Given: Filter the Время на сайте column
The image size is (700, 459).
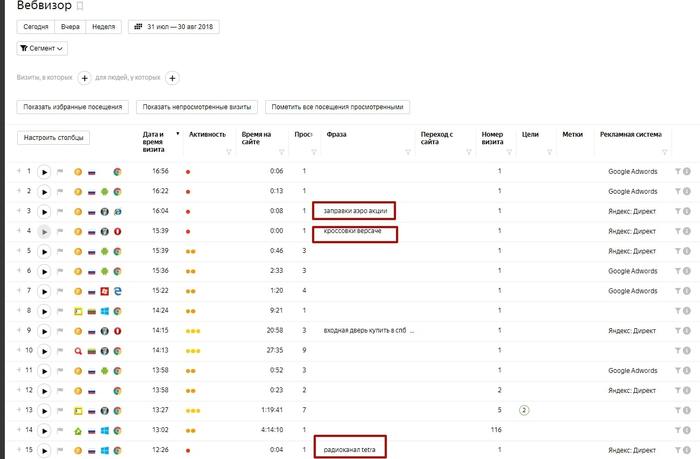Looking at the screenshot, I should tap(282, 152).
